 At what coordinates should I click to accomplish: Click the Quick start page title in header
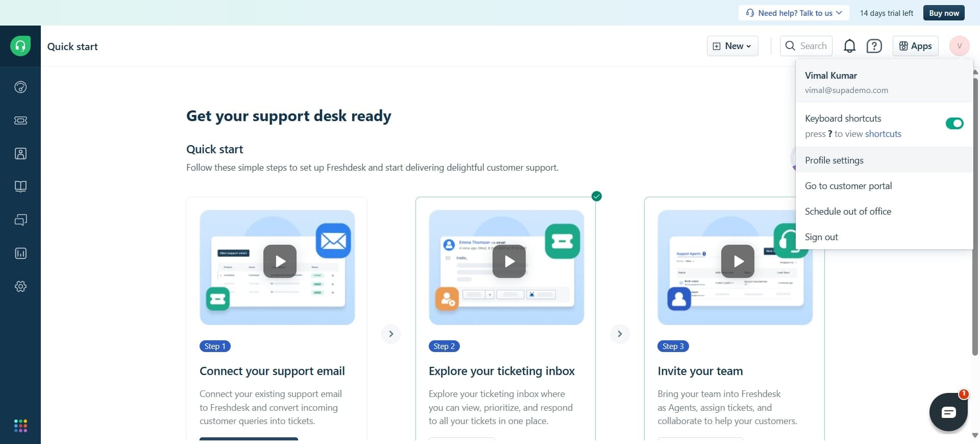[72, 46]
